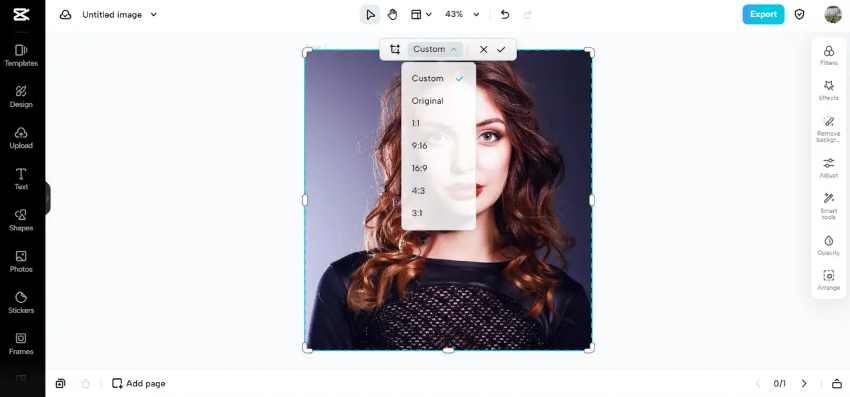850x397 pixels.
Task: Click the 0/1 page indicator
Action: 780,383
